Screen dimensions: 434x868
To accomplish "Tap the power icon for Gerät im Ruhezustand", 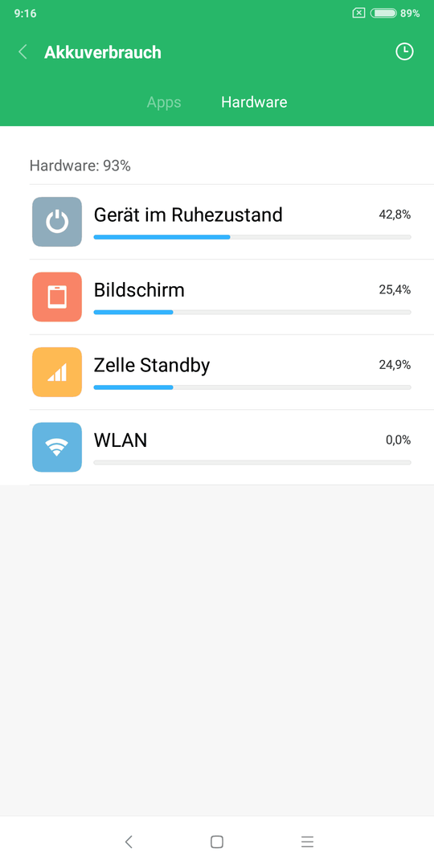I will (x=57, y=222).
